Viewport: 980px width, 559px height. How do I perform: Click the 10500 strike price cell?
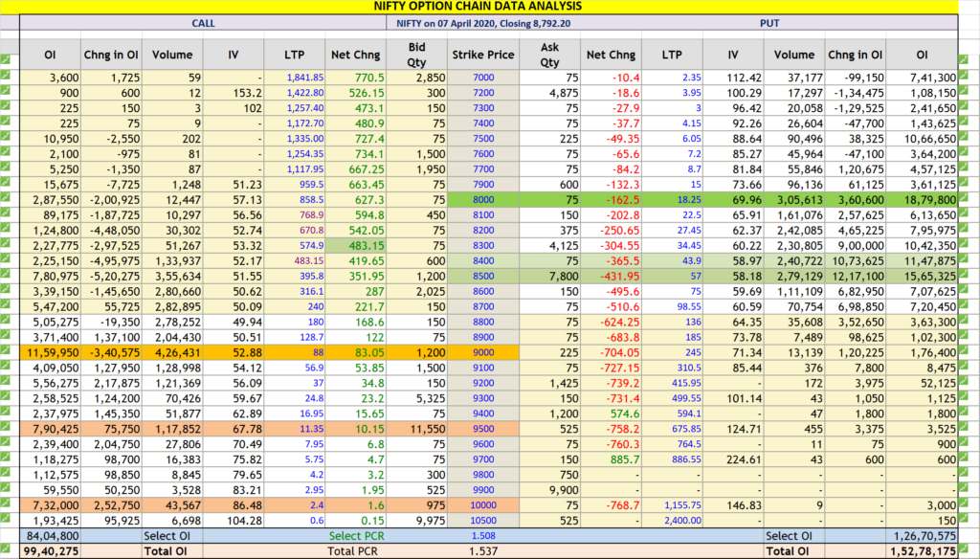(x=483, y=521)
